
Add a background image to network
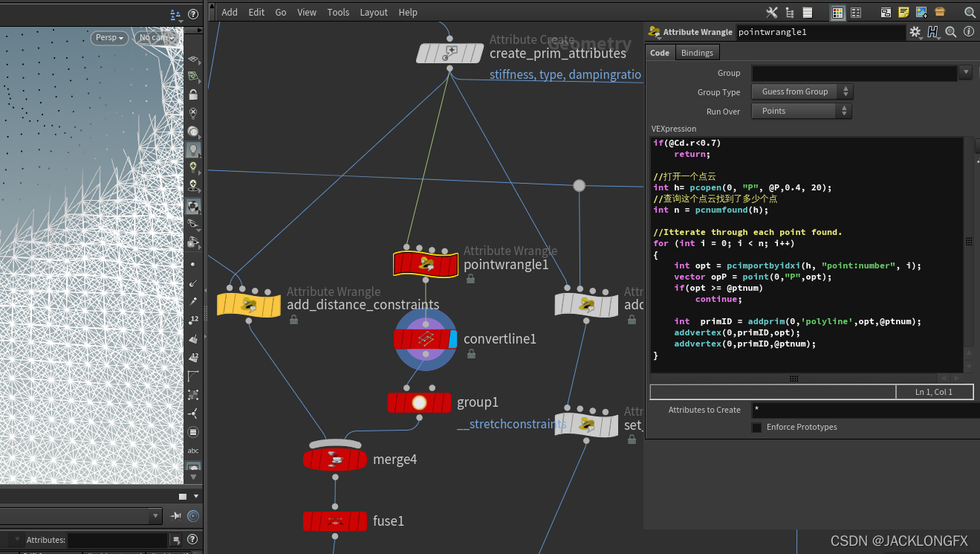coord(921,12)
